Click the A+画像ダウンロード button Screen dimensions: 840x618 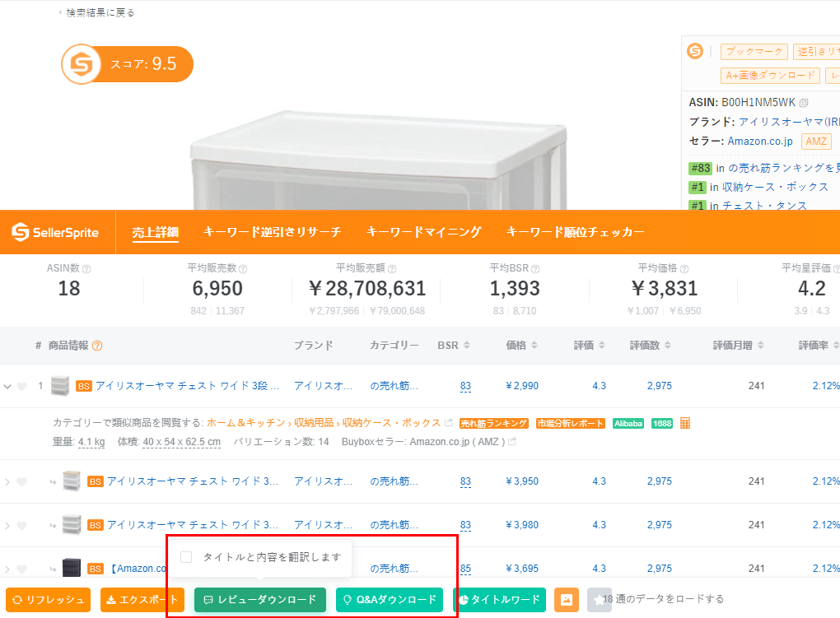coord(770,76)
